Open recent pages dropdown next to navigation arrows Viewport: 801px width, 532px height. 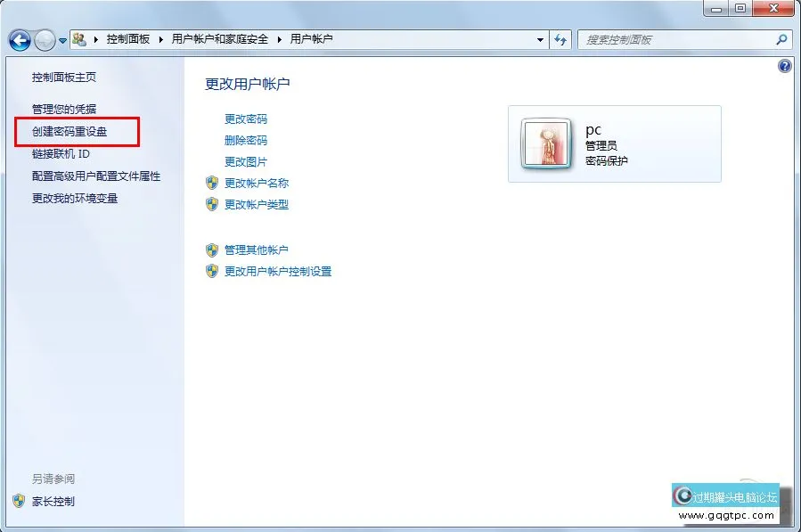[61, 39]
